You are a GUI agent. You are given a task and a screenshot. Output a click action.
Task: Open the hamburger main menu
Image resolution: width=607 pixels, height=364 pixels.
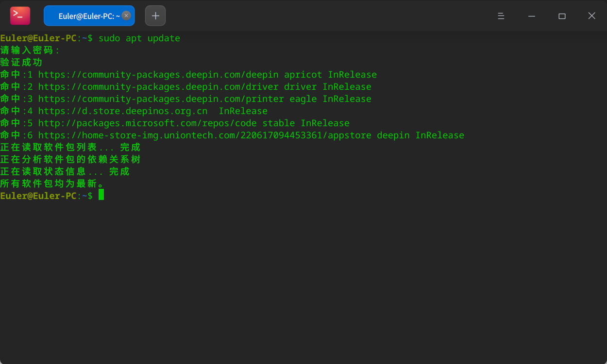click(501, 16)
